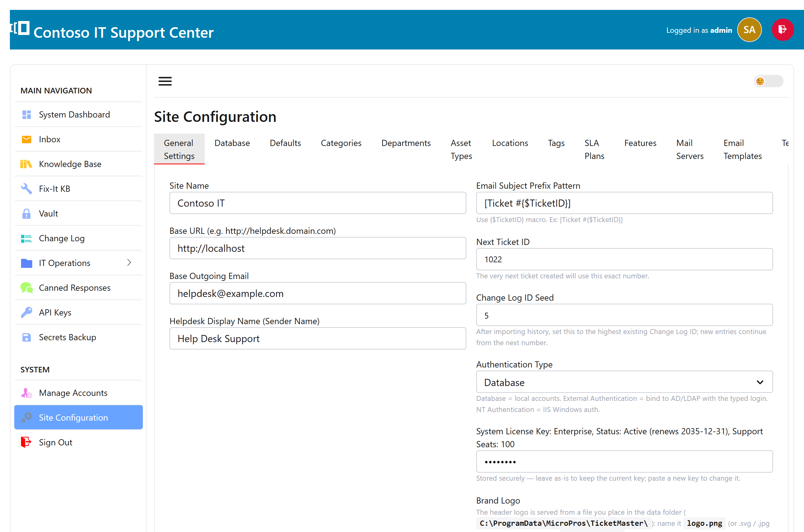Open the Authentication Type dropdown

624,382
